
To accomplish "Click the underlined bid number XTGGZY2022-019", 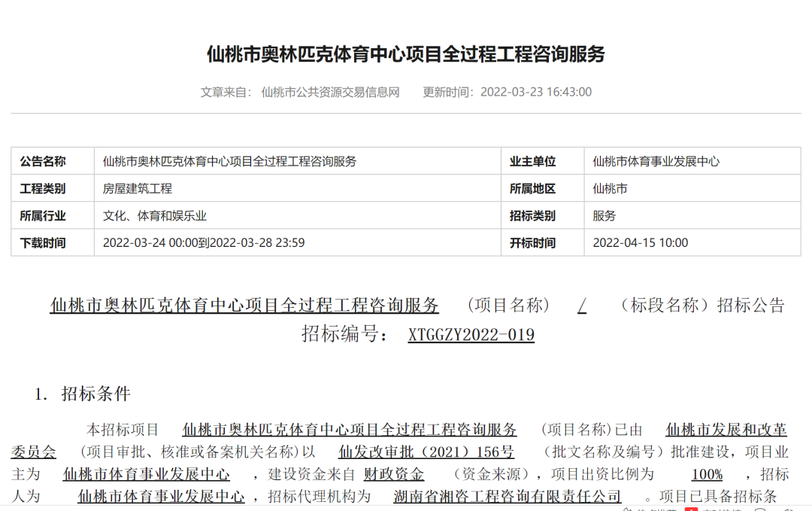I will coord(471,334).
